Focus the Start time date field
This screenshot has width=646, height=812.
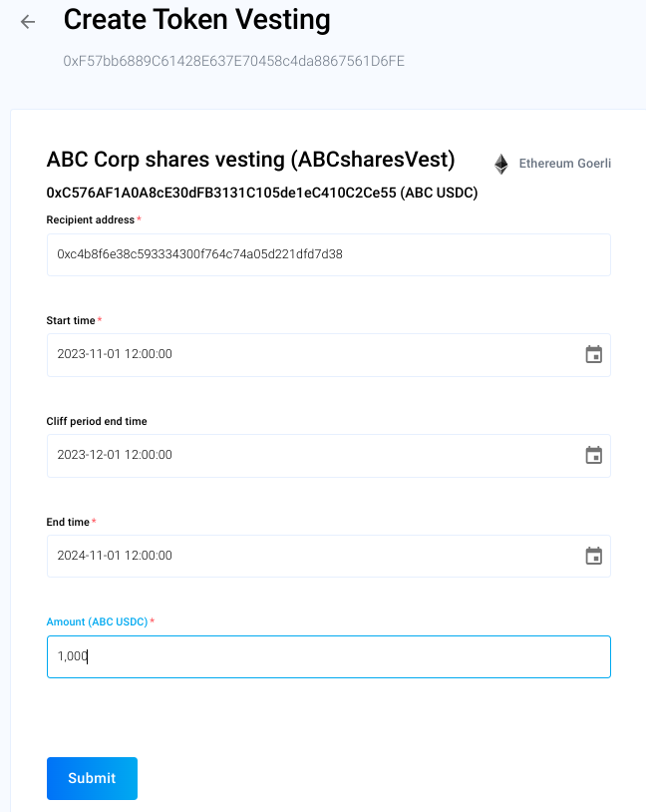coord(299,354)
